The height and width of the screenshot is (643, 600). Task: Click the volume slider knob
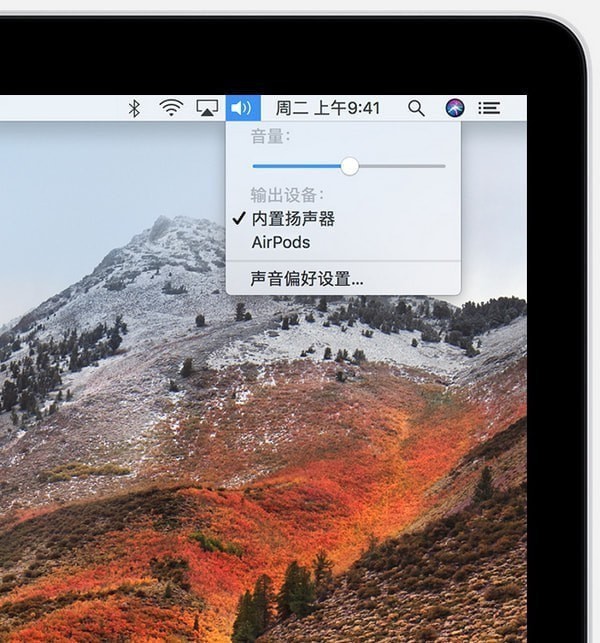click(349, 166)
